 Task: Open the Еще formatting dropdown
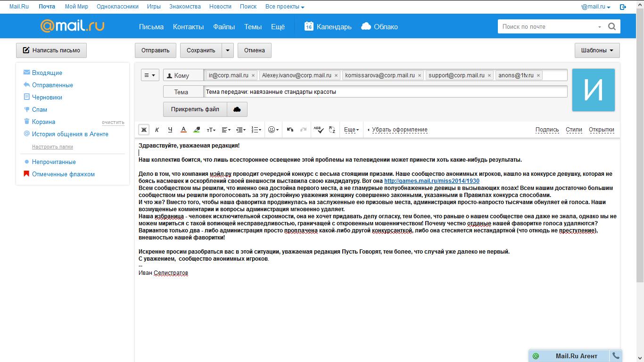point(351,130)
